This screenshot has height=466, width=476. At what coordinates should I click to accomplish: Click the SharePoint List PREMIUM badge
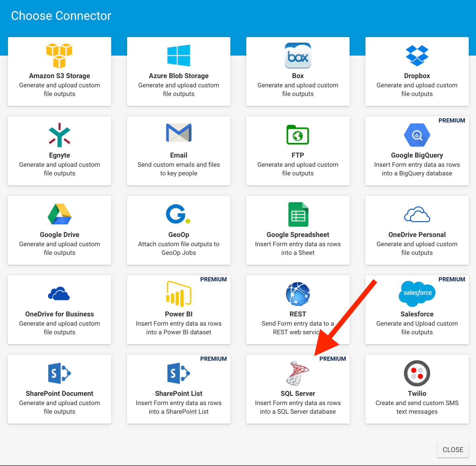(x=214, y=359)
